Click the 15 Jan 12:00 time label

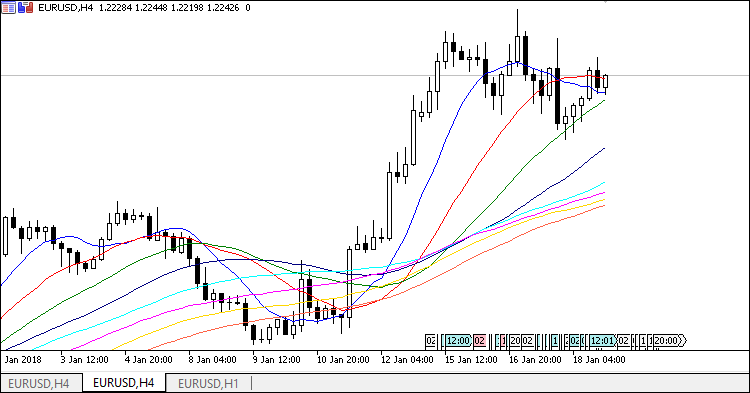point(471,360)
